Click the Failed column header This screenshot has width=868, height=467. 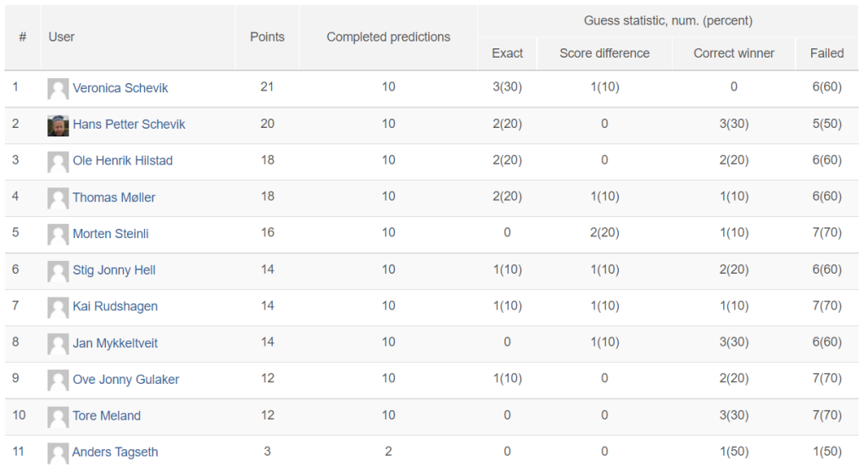pyautogui.click(x=826, y=53)
